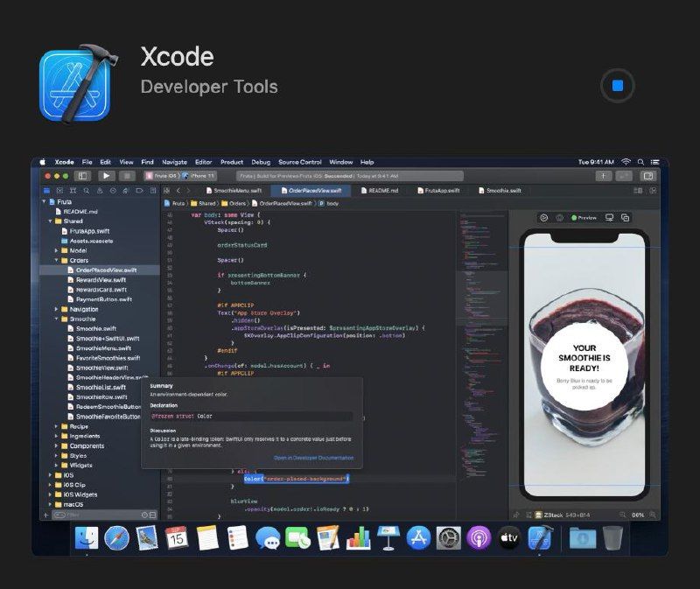Expand the iOS Clip folder
Image resolution: width=700 pixels, height=589 pixels.
[x=50, y=485]
